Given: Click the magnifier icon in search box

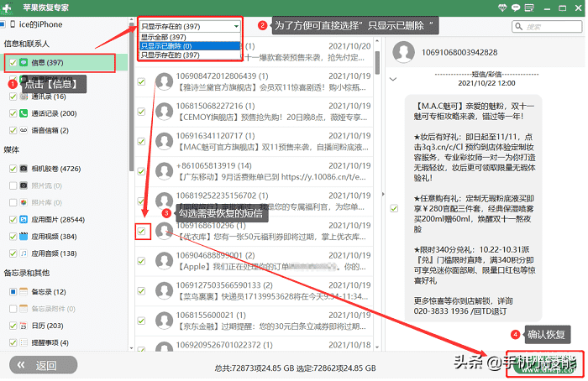Looking at the screenshot, I should [519, 27].
